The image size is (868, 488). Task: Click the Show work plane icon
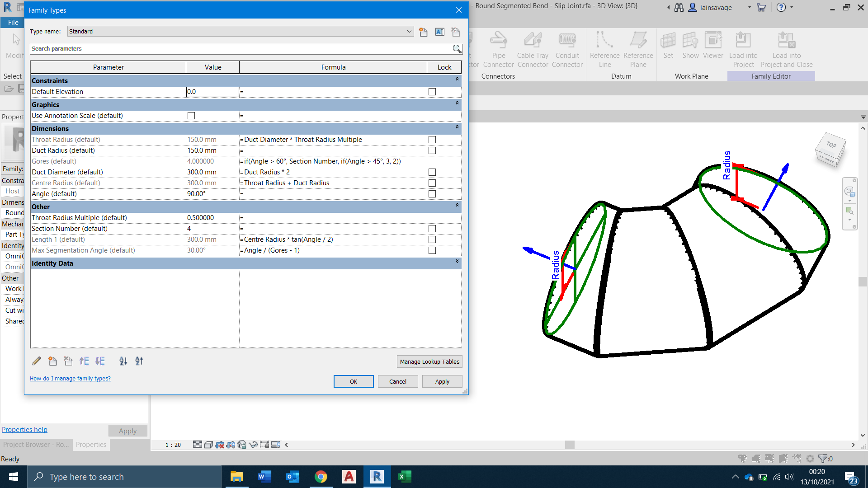click(690, 45)
